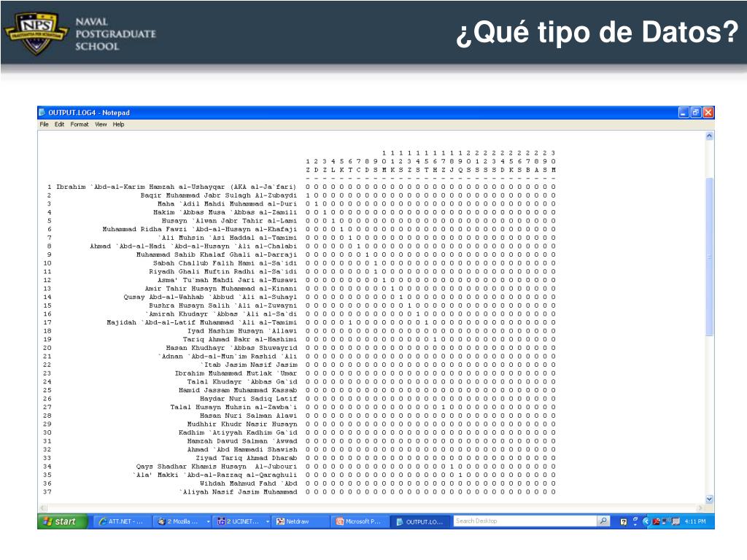Restore down the Notepad window

pyautogui.click(x=695, y=112)
